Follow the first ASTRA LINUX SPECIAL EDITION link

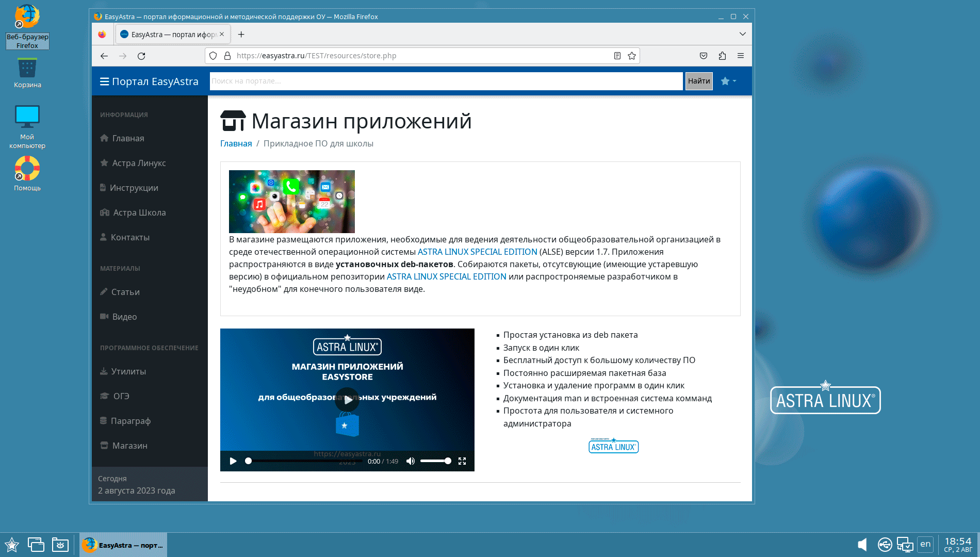pyautogui.click(x=478, y=252)
